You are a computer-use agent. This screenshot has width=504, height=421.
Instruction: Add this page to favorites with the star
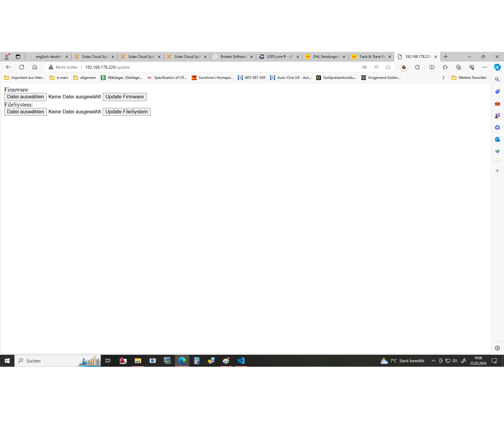click(388, 67)
